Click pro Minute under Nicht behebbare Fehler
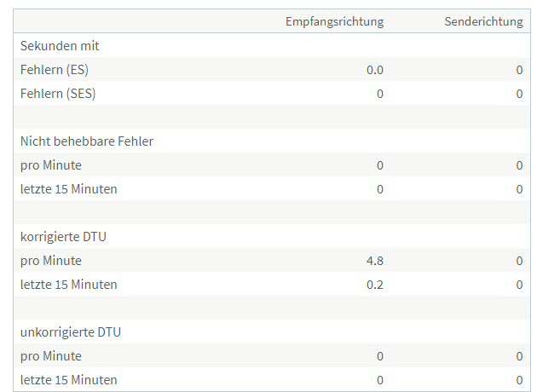The width and height of the screenshot is (537, 392). [x=50, y=165]
